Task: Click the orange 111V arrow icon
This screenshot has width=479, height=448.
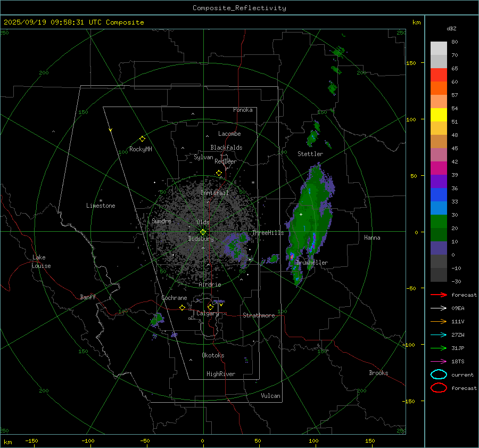Action: tap(439, 321)
